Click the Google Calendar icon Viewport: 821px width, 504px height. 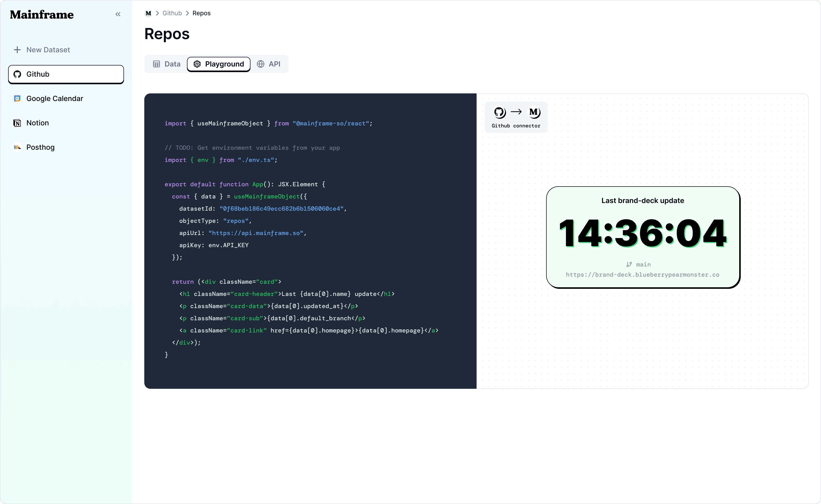tap(17, 98)
